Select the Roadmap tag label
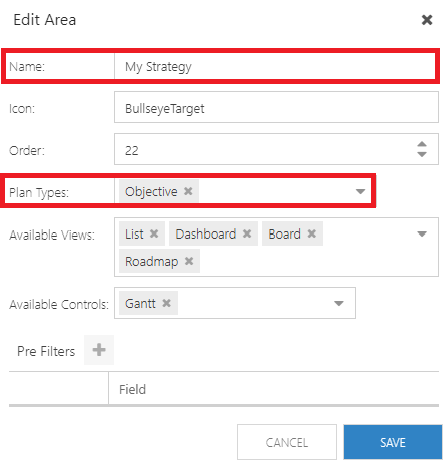The height and width of the screenshot is (466, 448). (151, 261)
